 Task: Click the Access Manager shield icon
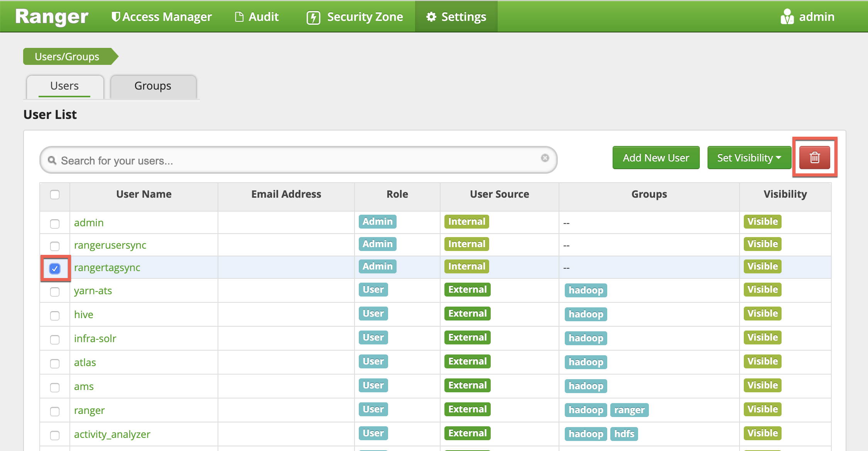pos(115,17)
